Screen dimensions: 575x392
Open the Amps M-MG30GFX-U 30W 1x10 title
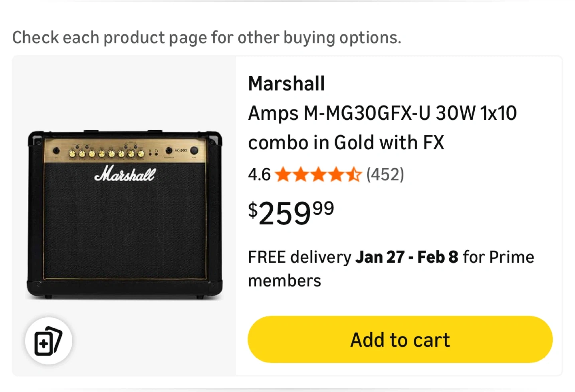pos(382,113)
